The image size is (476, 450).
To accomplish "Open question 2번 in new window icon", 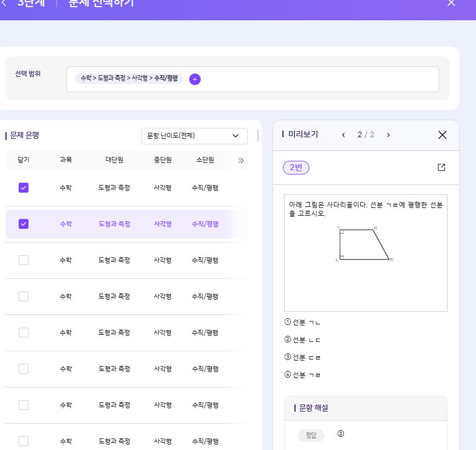I will [x=441, y=167].
